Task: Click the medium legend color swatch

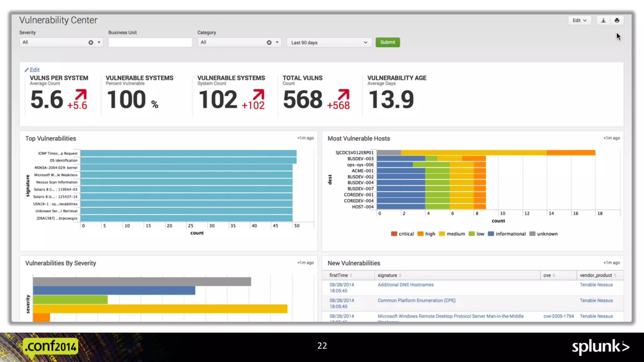Action: tap(442, 234)
